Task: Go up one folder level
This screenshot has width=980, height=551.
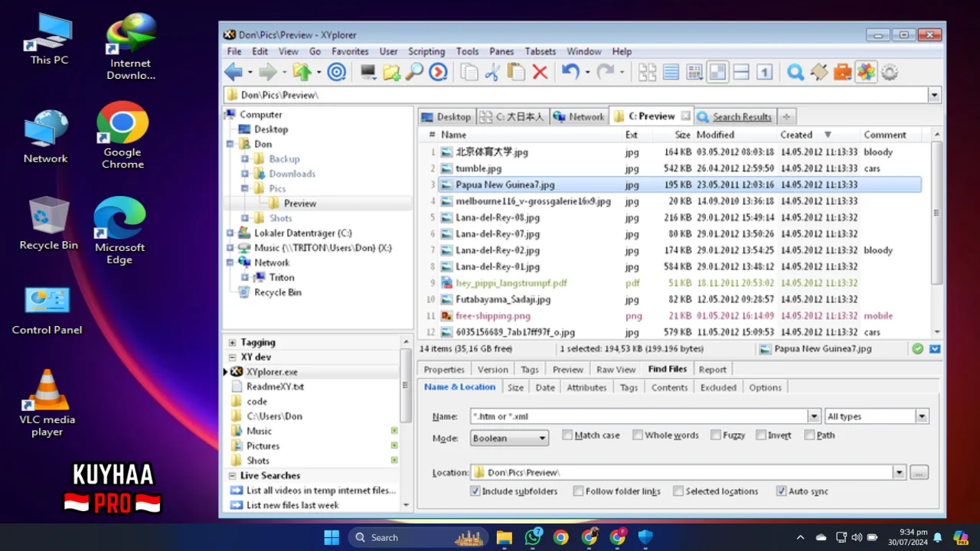Action: tap(302, 72)
